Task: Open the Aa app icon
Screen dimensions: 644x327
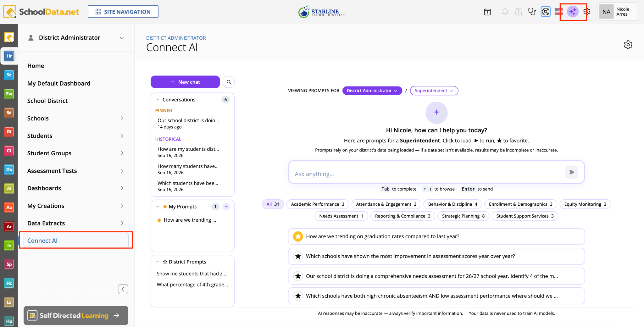Action: click(9, 207)
